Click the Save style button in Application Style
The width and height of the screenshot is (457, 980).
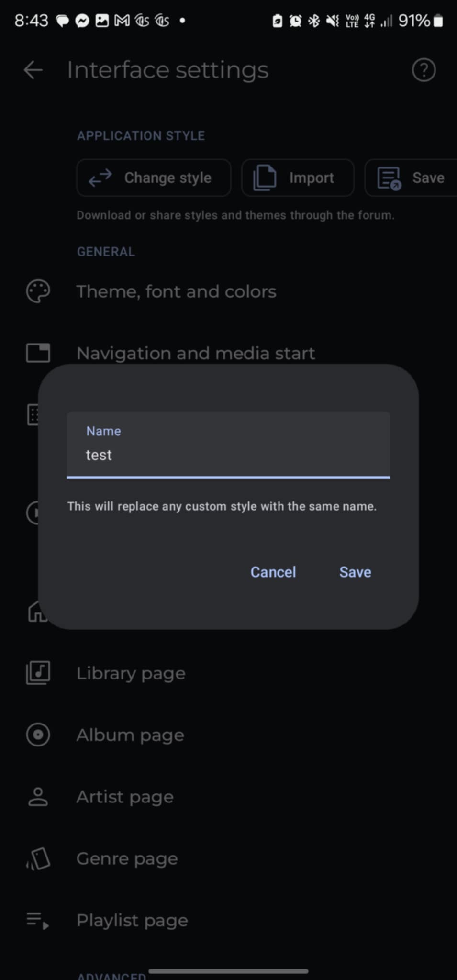[412, 178]
